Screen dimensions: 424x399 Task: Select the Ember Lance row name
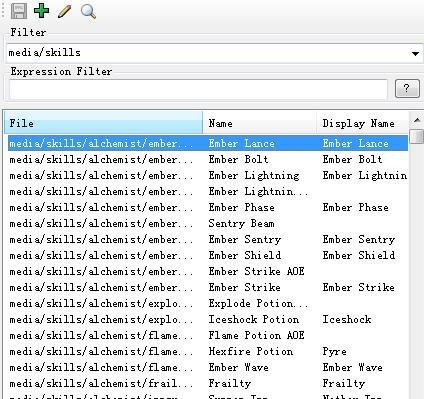(x=242, y=144)
